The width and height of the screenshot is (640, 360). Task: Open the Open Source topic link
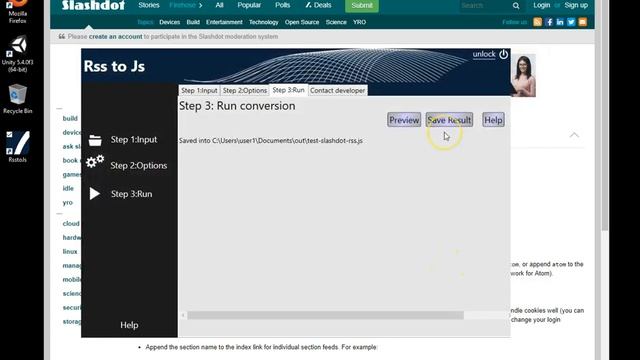click(x=302, y=22)
